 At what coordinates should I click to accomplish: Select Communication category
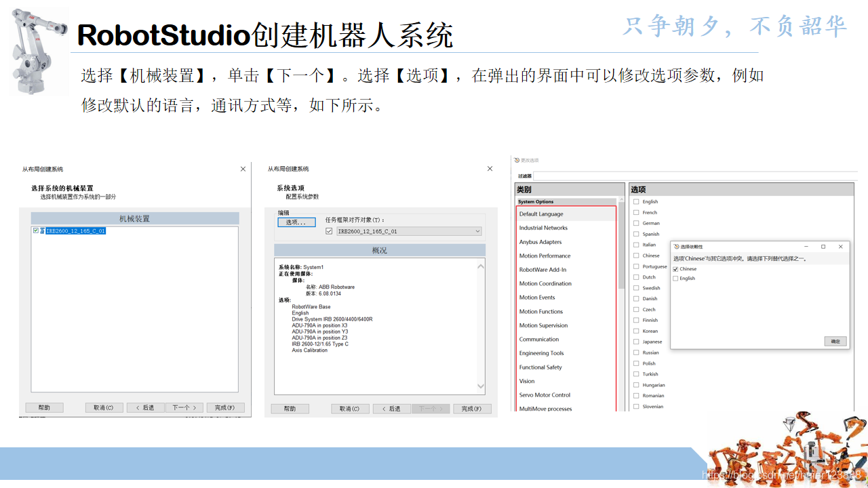click(566, 340)
